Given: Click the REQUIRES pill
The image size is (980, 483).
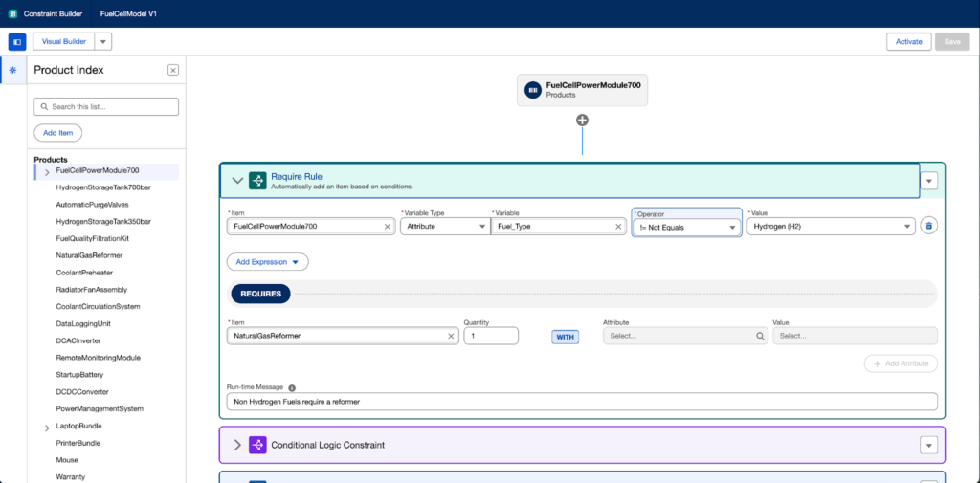Looking at the screenshot, I should click(260, 294).
